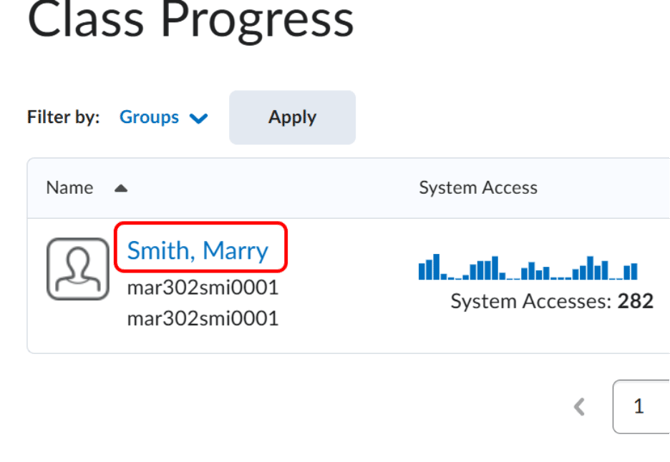
Task: Click the bold 282 access number
Action: (x=635, y=301)
